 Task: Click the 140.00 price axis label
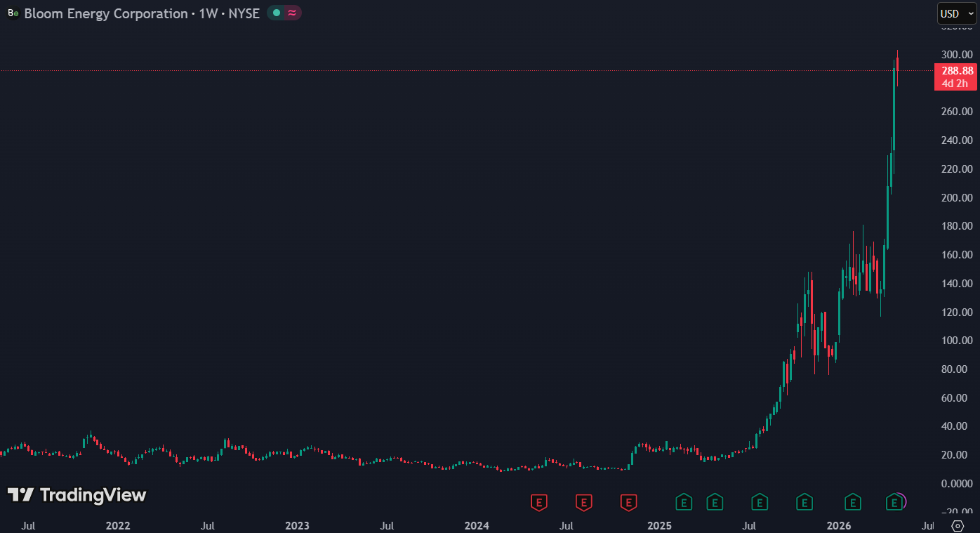958,284
